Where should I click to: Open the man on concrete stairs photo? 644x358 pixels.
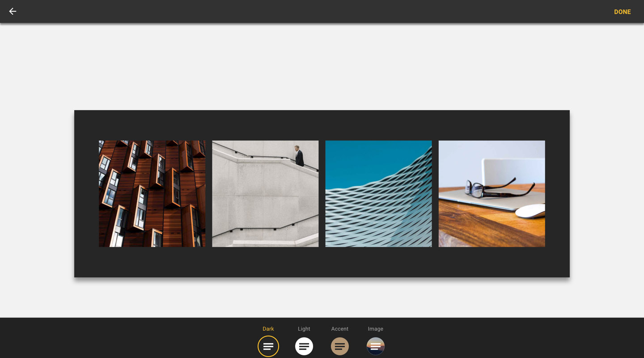(x=265, y=194)
